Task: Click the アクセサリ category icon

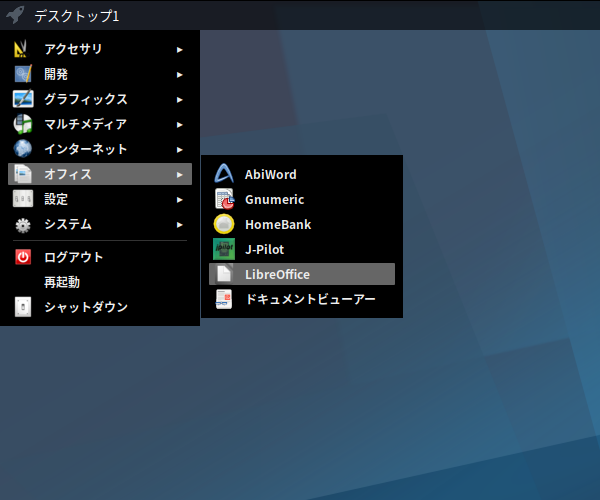Action: click(x=21, y=49)
